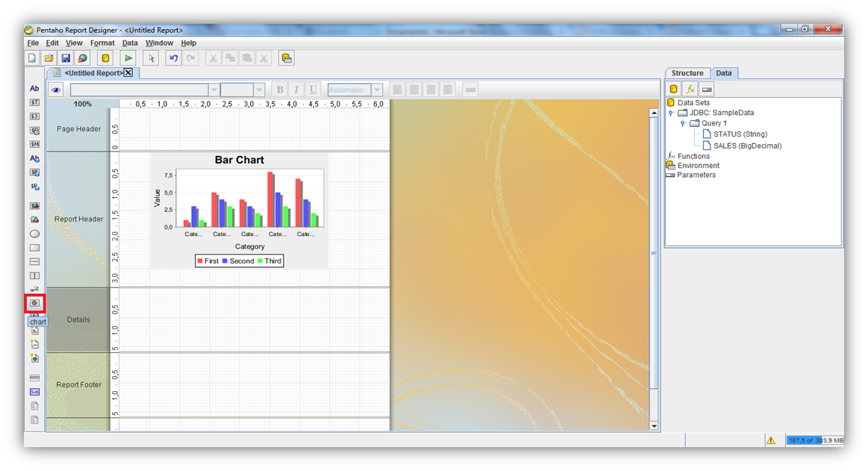Toggle the eye preview button
The image size is (868, 471).
56,90
